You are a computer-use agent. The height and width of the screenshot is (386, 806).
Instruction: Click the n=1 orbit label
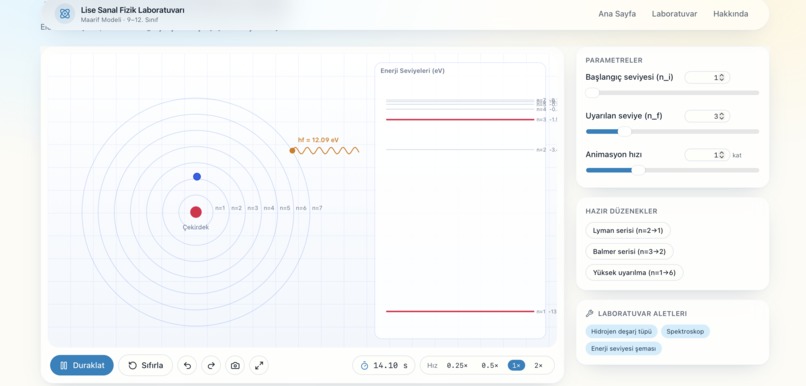click(x=220, y=208)
